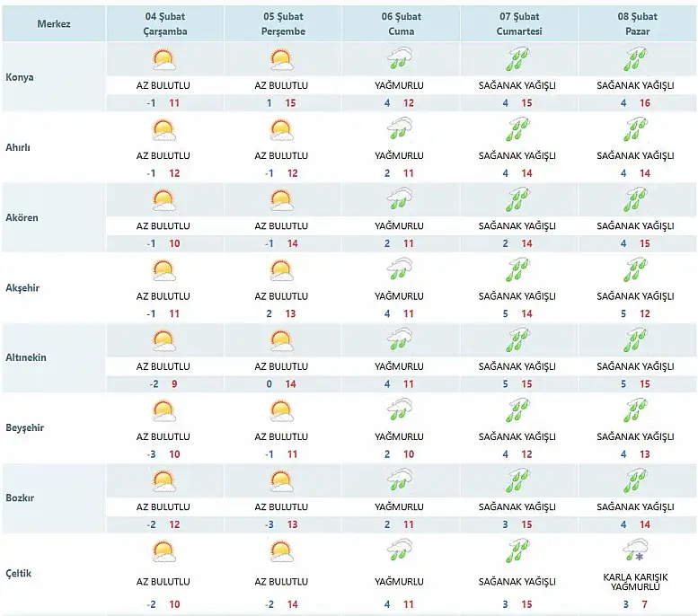Click the Çeltik district label

[x=19, y=571]
